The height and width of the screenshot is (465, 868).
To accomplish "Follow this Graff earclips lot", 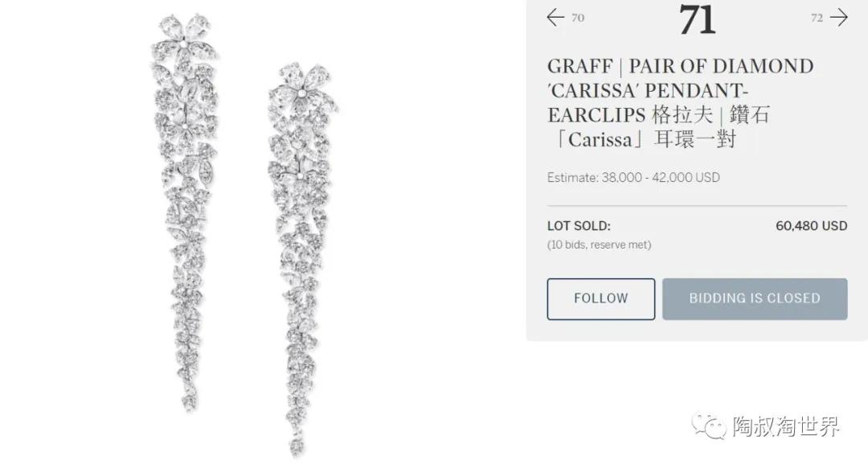I will [600, 298].
